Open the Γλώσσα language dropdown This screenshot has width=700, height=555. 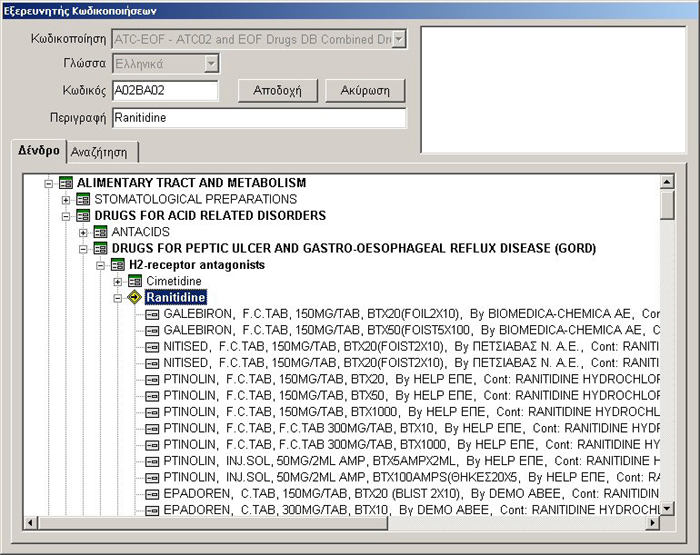coord(211,63)
